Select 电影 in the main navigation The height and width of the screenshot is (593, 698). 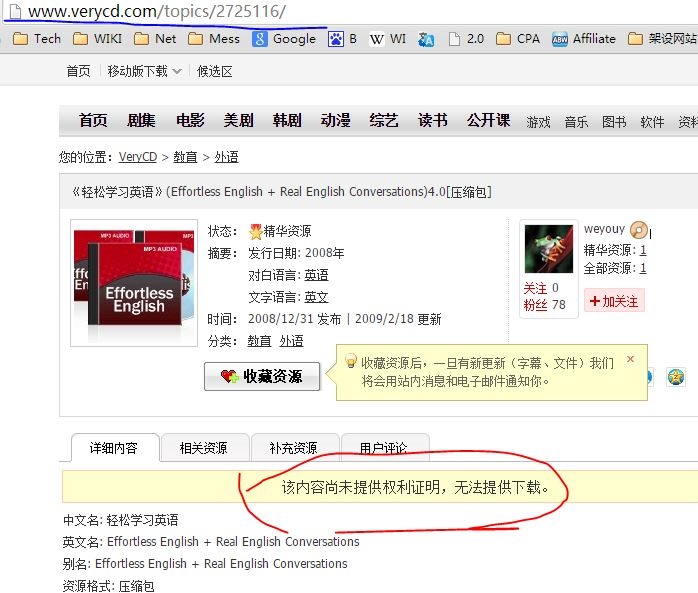coord(190,120)
